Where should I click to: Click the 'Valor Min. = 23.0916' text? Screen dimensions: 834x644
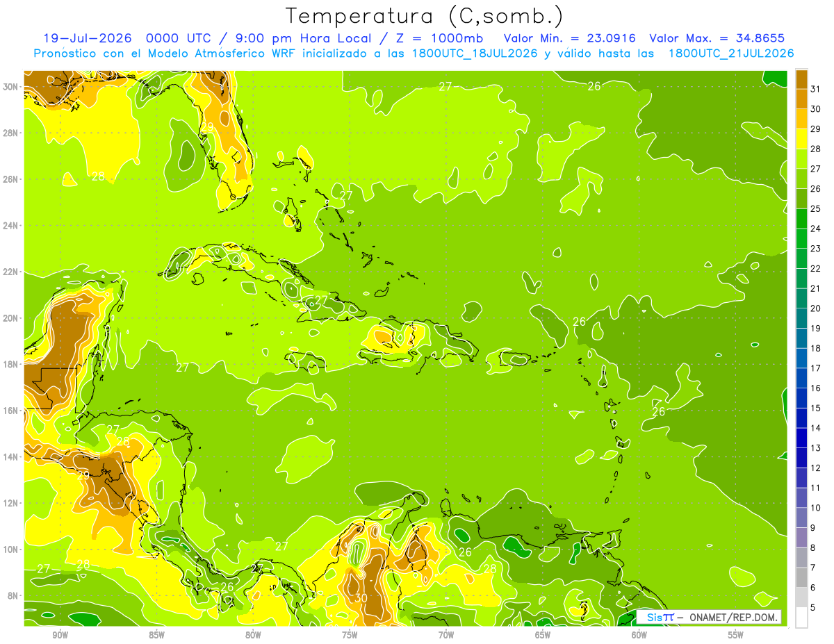(569, 38)
